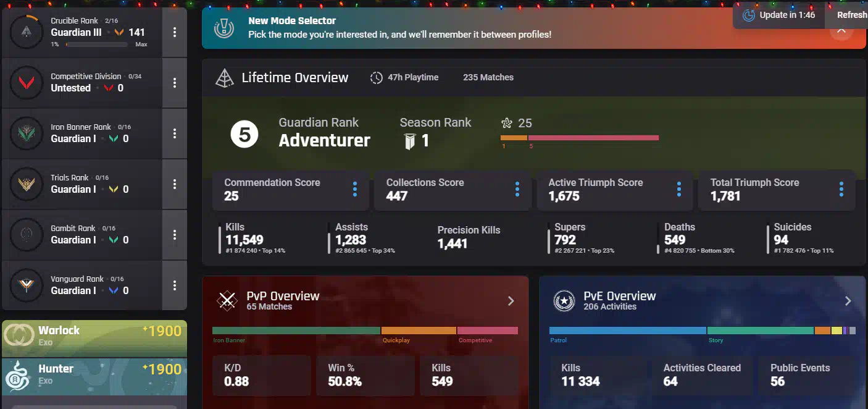This screenshot has height=409, width=868.
Task: Click the Active Triumph Score card
Action: (615, 190)
